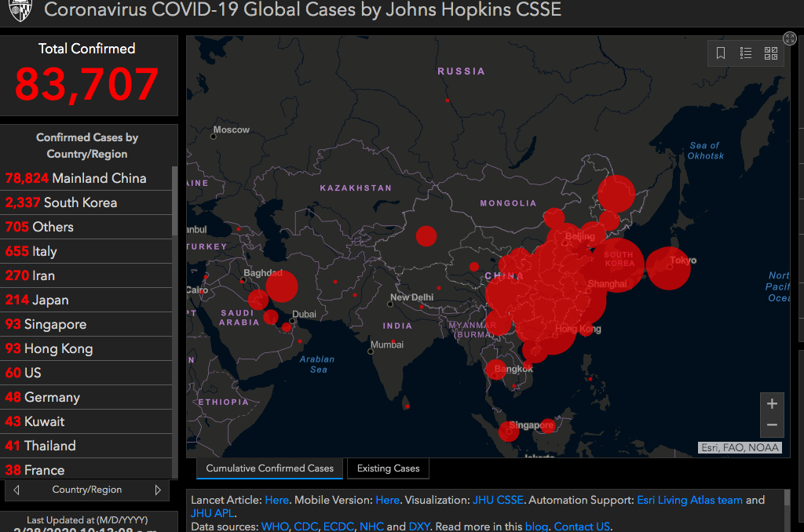Select the 41 Thailand row

86,446
